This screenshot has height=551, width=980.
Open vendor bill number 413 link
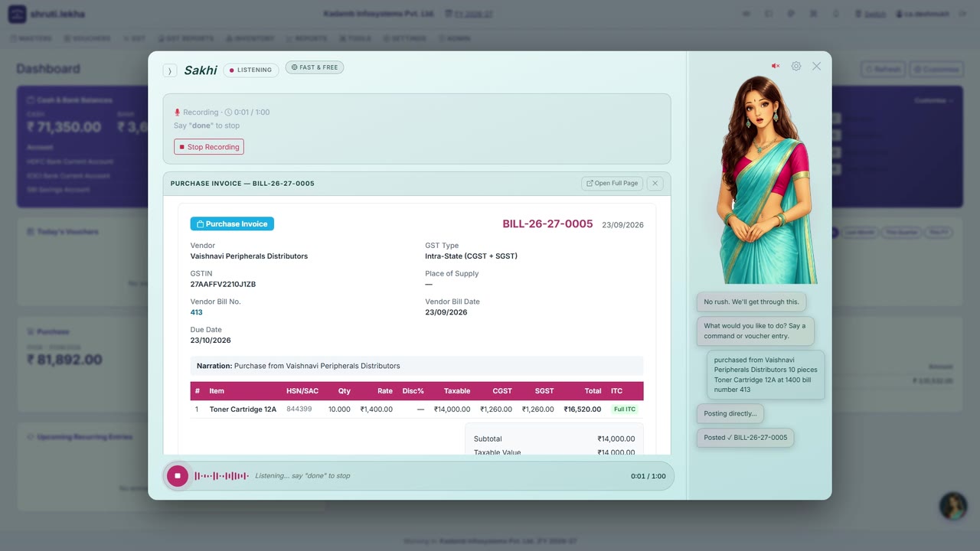coord(197,312)
